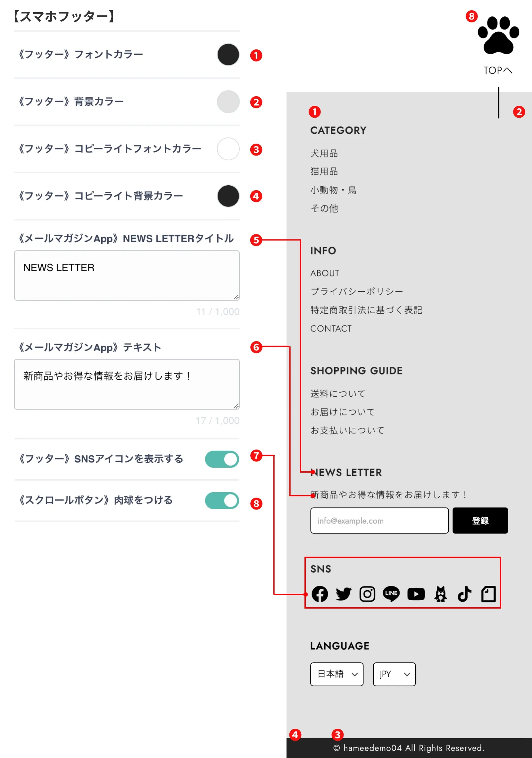Click the info@example.com email input field
The width and height of the screenshot is (532, 758).
[x=379, y=521]
